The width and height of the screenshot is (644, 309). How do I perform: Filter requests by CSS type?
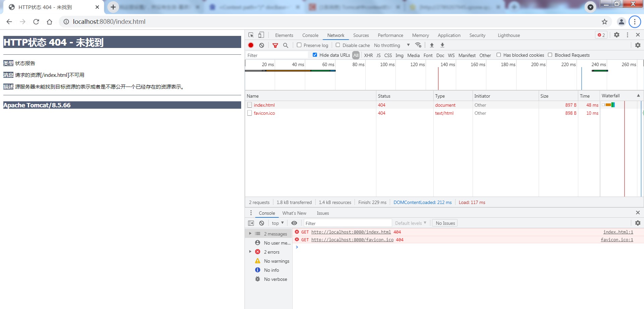388,55
